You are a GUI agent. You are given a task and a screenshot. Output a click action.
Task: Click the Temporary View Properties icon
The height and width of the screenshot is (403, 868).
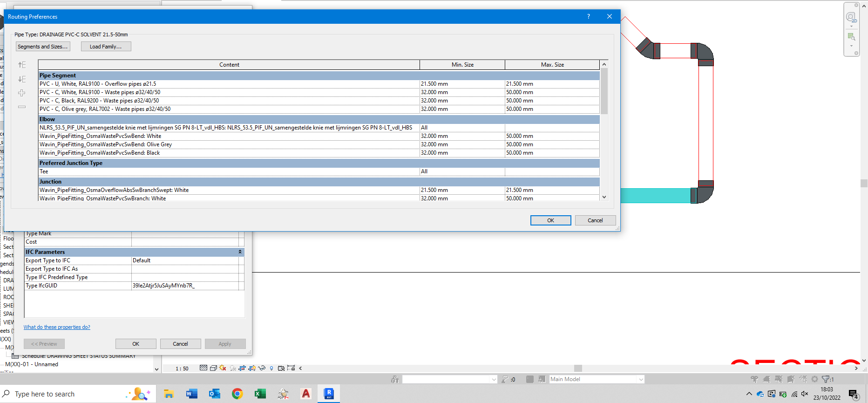(281, 368)
